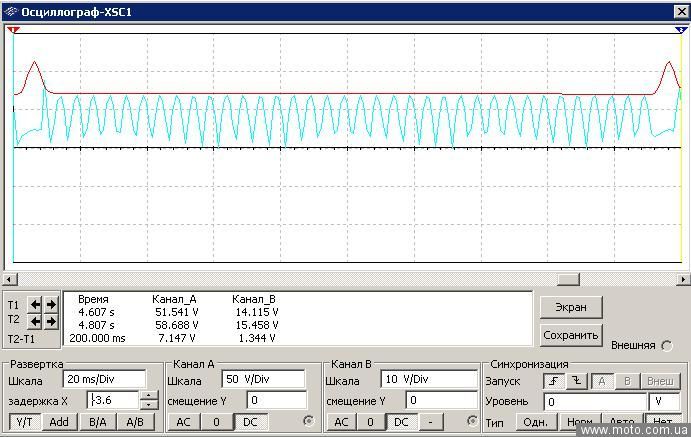Select trigger type Норм
The image size is (691, 437).
pos(580,422)
